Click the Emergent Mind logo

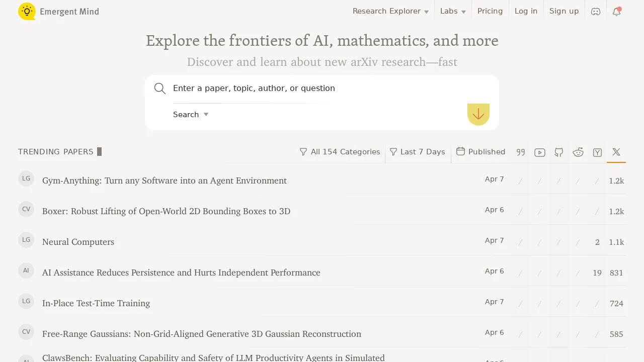[x=58, y=11]
